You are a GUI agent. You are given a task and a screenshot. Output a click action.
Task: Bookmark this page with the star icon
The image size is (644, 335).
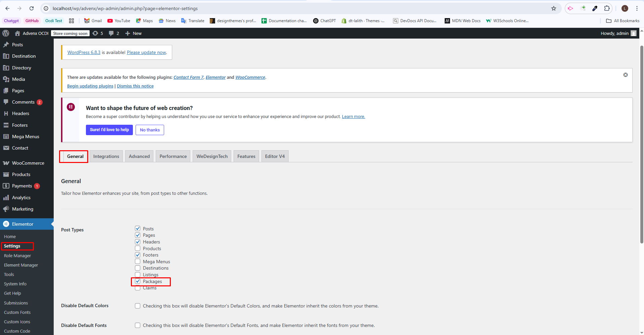[553, 8]
